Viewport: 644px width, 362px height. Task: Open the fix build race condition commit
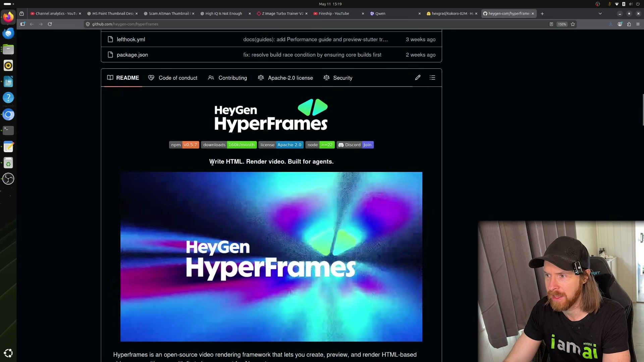point(312,55)
